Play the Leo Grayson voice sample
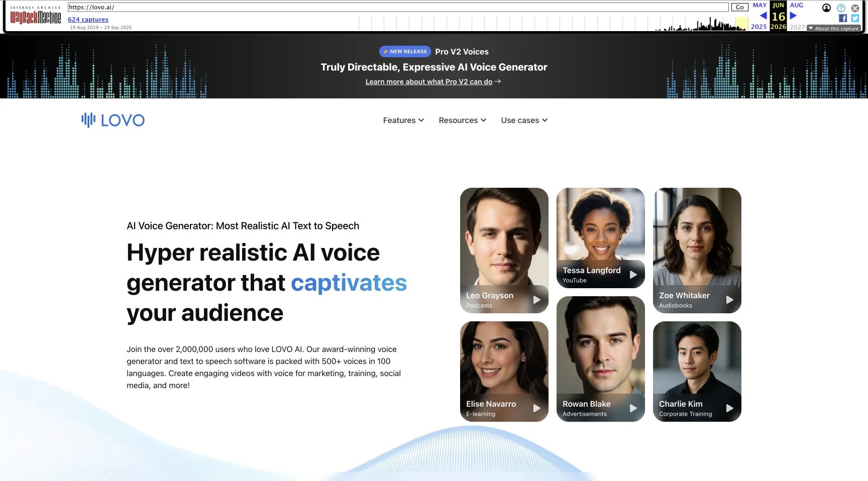Screen dimensions: 868x481 coord(537,300)
